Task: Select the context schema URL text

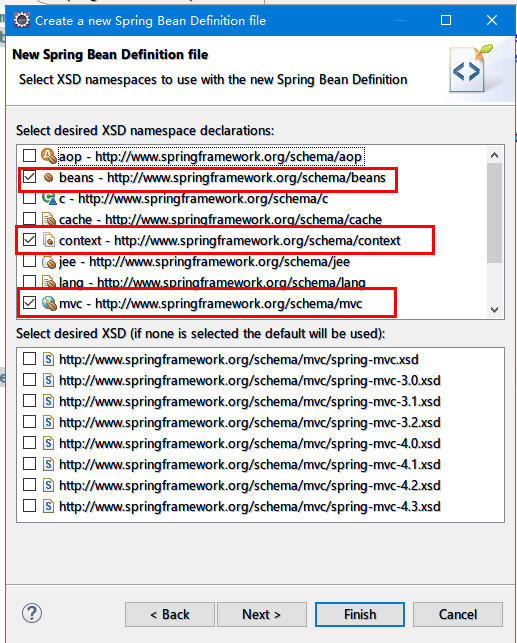Action: (257, 241)
